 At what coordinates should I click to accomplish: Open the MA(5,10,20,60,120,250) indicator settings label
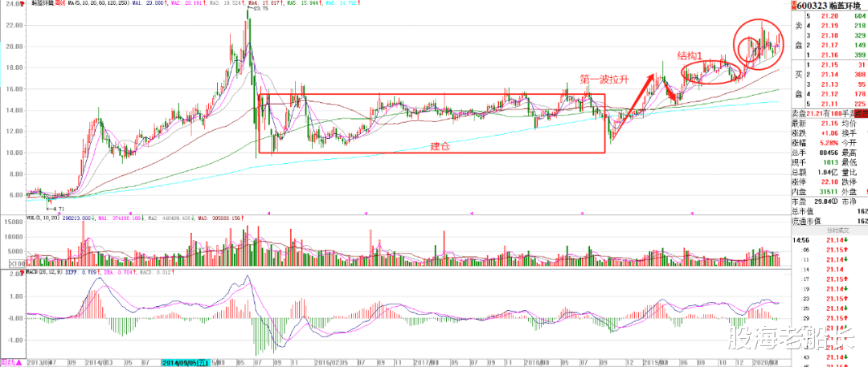[98, 3]
